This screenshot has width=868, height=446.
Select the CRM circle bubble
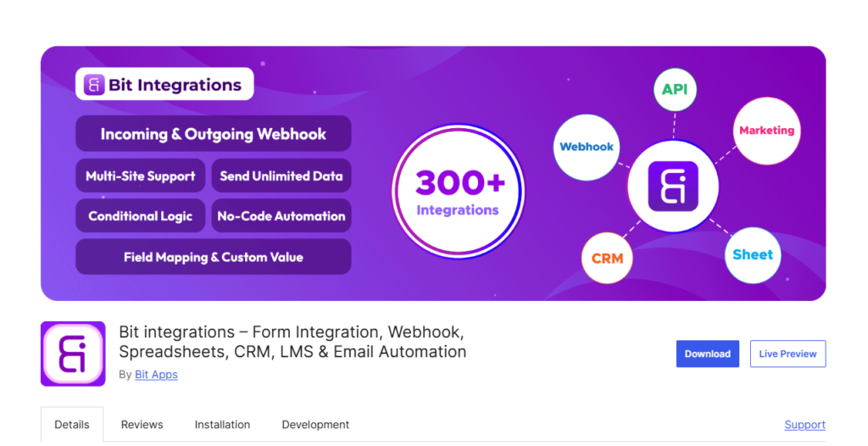(607, 258)
